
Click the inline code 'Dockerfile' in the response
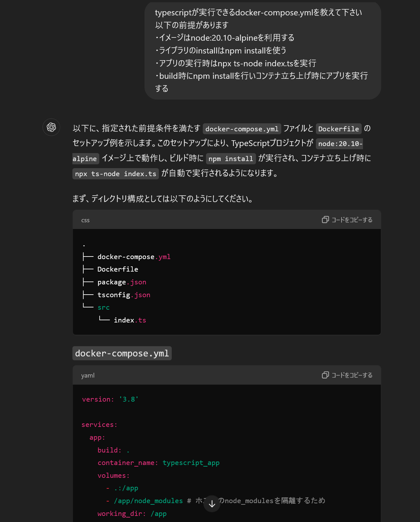click(x=339, y=129)
